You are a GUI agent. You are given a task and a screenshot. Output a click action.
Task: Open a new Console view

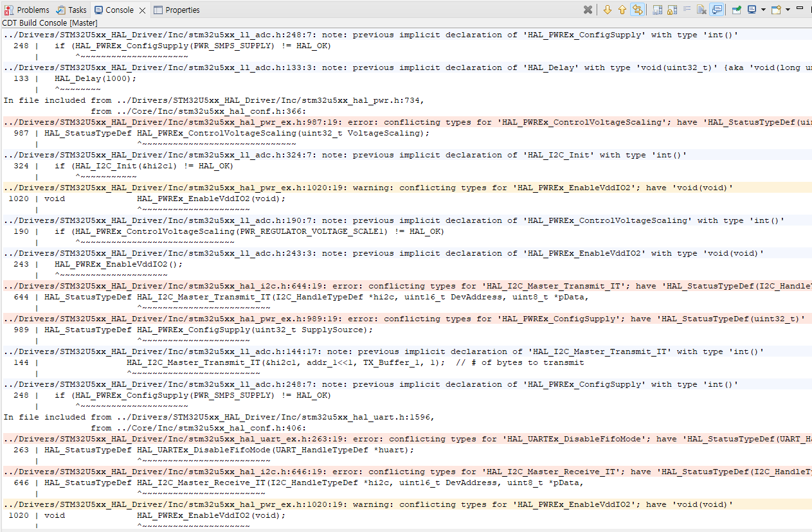click(776, 10)
